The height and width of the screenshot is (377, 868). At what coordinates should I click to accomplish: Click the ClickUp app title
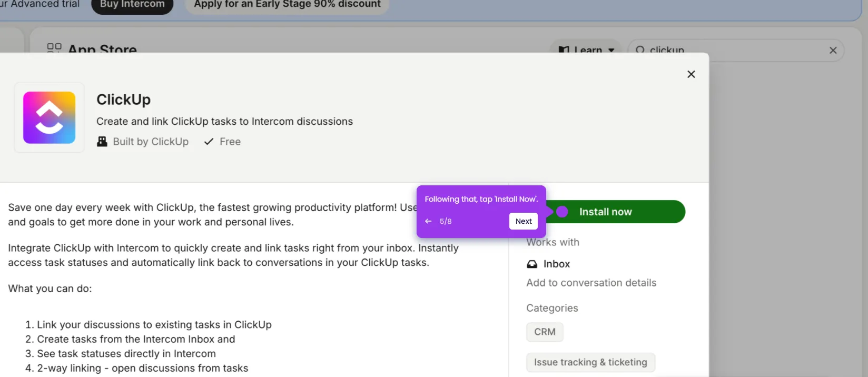pyautogui.click(x=123, y=100)
